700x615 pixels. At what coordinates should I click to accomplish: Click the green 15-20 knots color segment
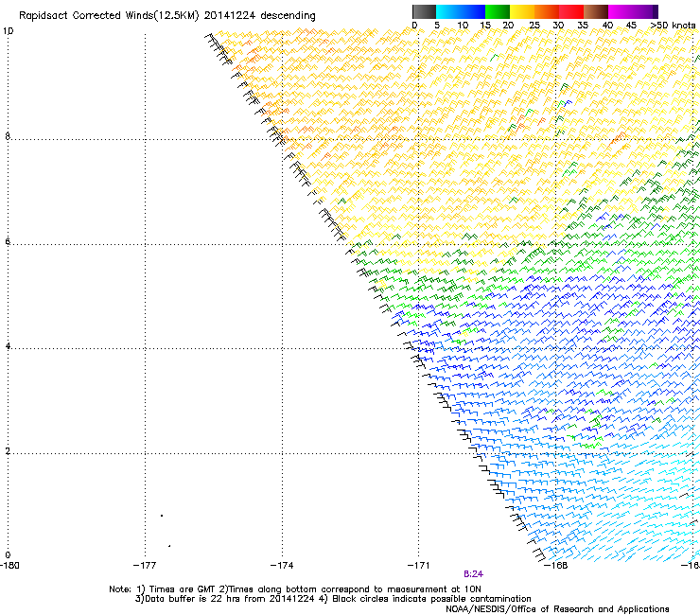coord(498,11)
